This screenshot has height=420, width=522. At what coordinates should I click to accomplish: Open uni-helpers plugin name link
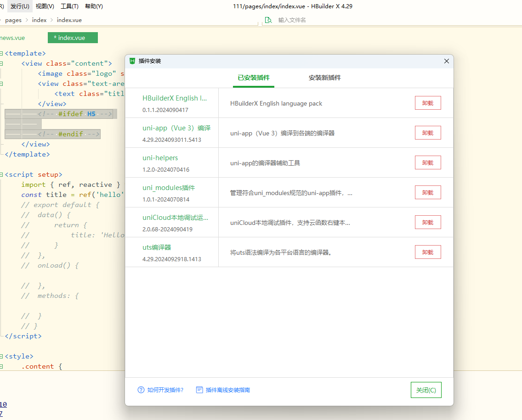[x=160, y=158]
